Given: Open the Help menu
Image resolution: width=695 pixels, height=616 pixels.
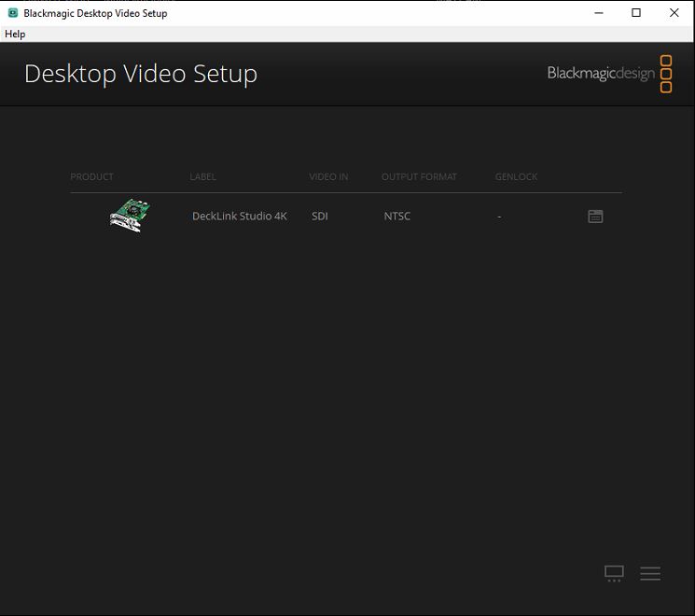Looking at the screenshot, I should point(15,35).
